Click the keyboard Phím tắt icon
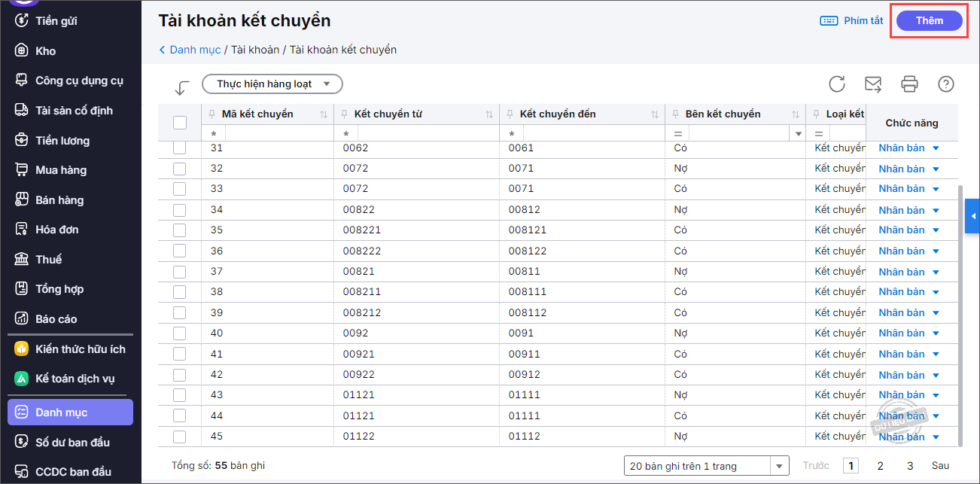Viewport: 980px width, 484px height. (x=829, y=21)
